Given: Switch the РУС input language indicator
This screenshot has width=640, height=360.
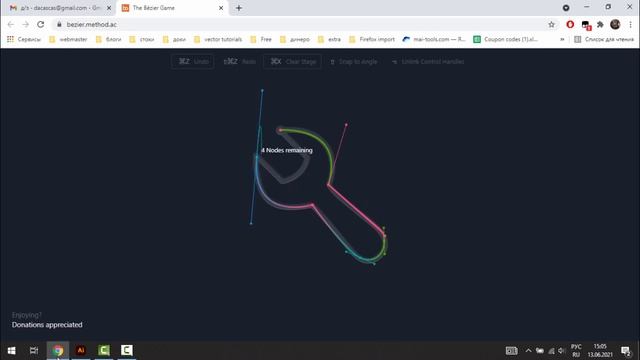Looking at the screenshot, I should [576, 350].
